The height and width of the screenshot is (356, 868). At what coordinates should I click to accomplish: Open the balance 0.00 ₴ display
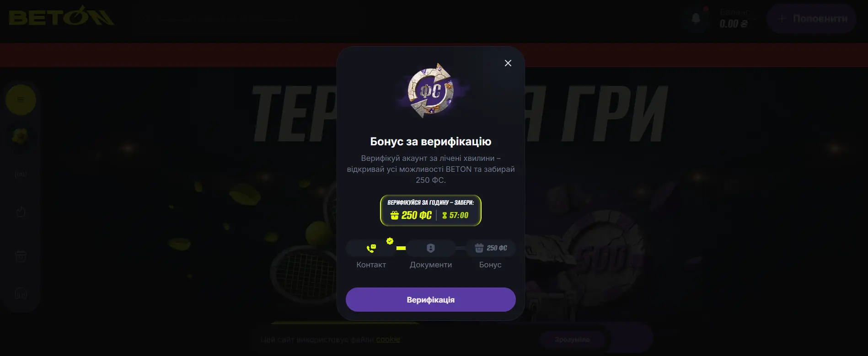pyautogui.click(x=734, y=19)
